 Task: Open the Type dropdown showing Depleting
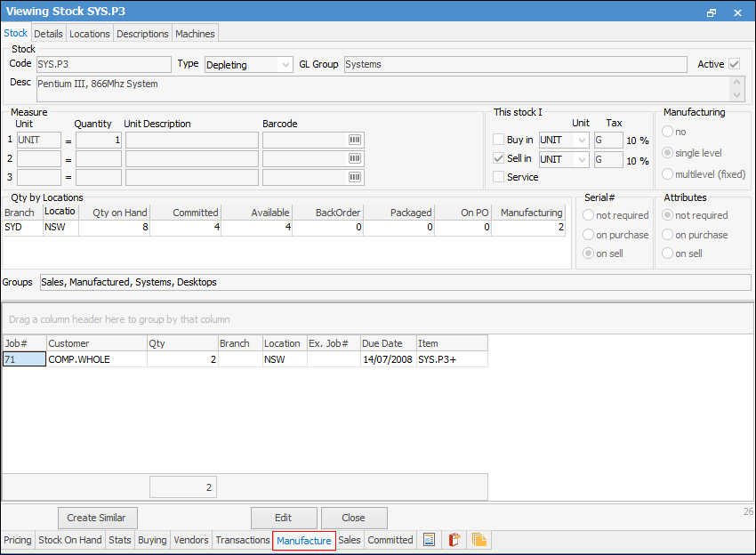click(285, 65)
